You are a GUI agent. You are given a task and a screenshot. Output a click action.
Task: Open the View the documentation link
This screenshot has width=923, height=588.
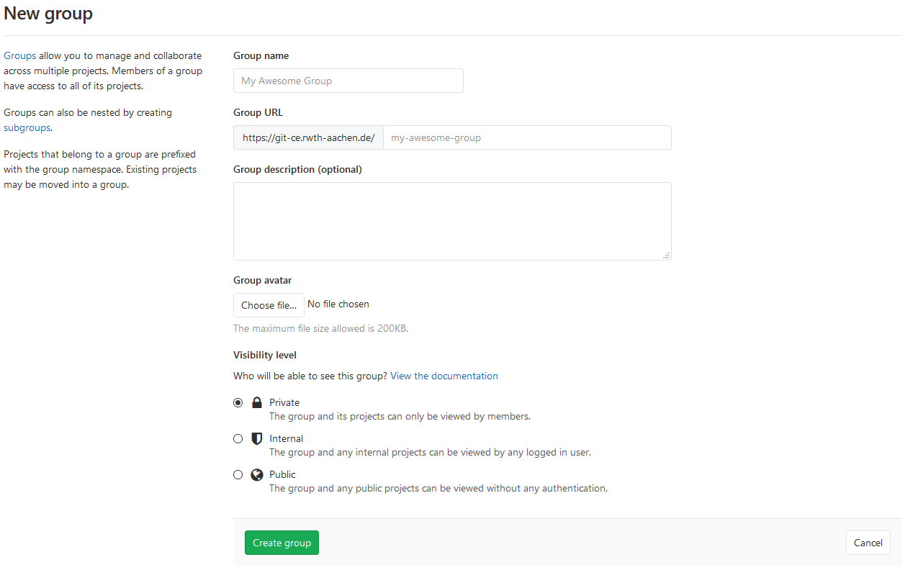[x=444, y=376]
